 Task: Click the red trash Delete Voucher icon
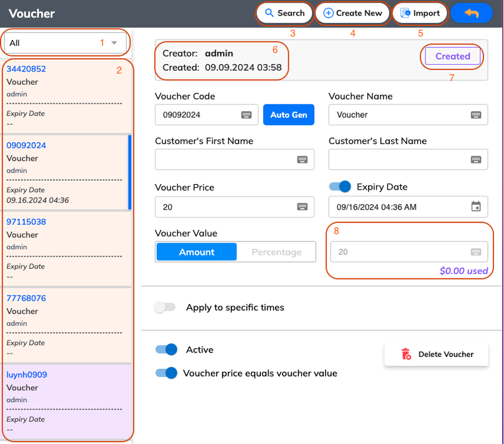[x=406, y=354]
